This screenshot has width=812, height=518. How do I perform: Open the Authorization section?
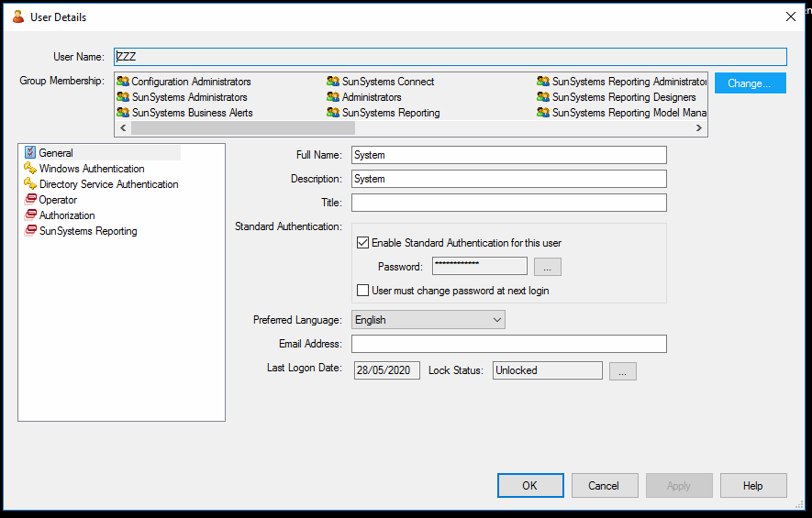click(67, 215)
